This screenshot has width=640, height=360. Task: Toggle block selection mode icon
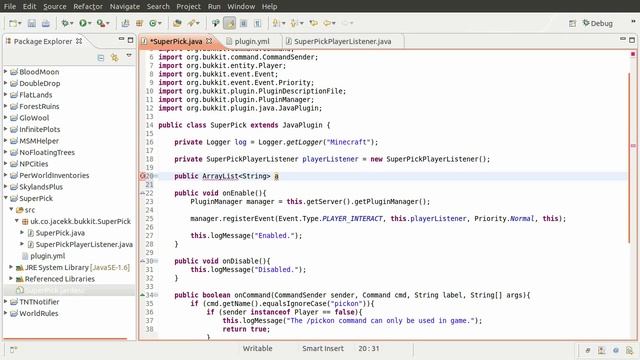[x=244, y=23]
